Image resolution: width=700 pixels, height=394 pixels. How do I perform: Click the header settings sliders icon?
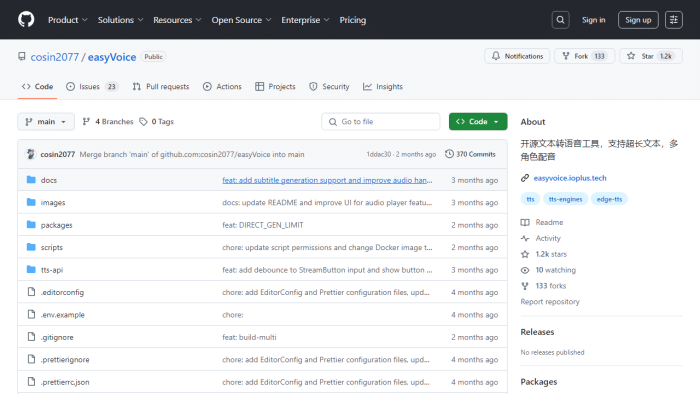coord(674,20)
